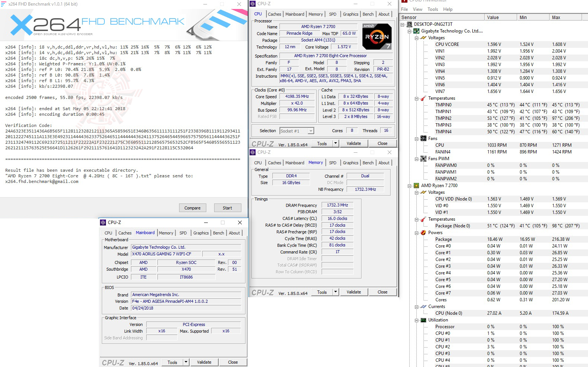Image resolution: width=588 pixels, height=367 pixels.
Task: Collapse the Gigabyte Voltages group
Action: pos(417,38)
